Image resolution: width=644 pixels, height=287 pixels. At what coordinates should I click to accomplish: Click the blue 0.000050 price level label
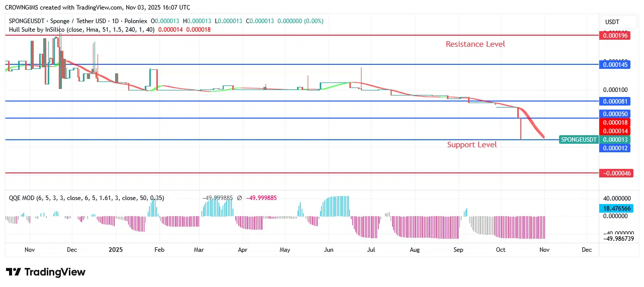[x=616, y=114]
